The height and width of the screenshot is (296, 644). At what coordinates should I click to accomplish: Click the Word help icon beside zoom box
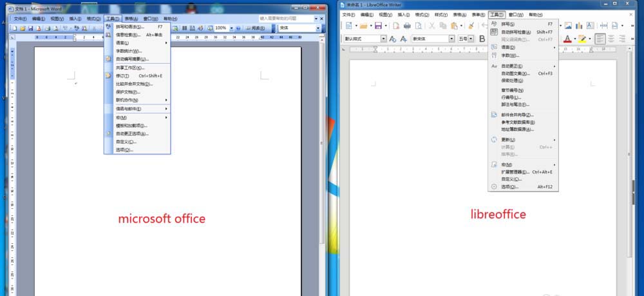[x=238, y=28]
